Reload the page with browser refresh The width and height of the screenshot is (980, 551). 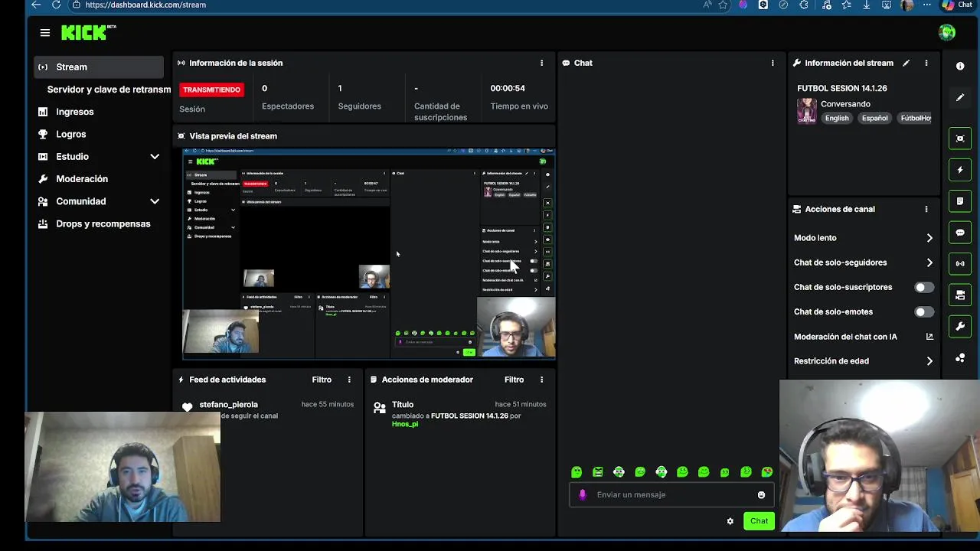[56, 5]
